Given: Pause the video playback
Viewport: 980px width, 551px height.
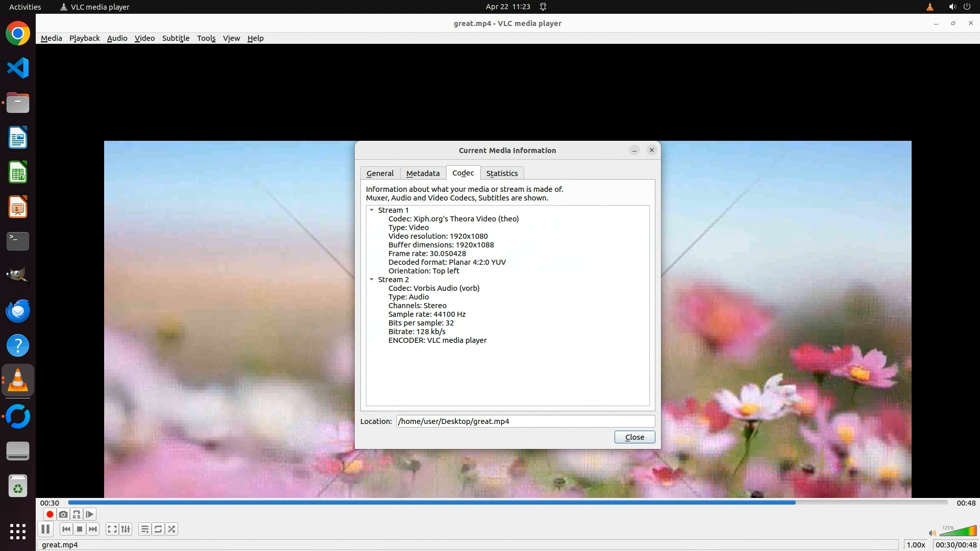Looking at the screenshot, I should click(x=45, y=529).
